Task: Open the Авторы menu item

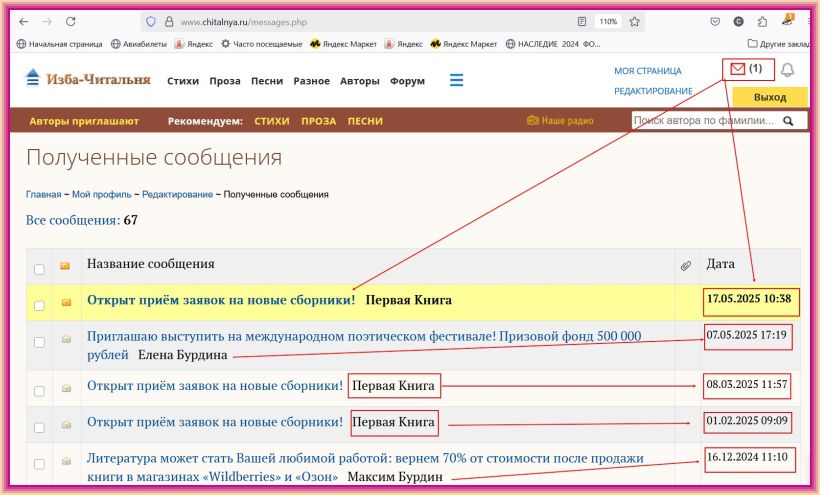Action: click(359, 81)
